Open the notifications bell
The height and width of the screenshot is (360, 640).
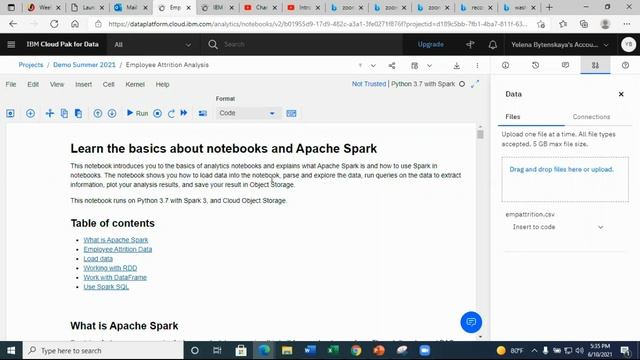click(493, 44)
